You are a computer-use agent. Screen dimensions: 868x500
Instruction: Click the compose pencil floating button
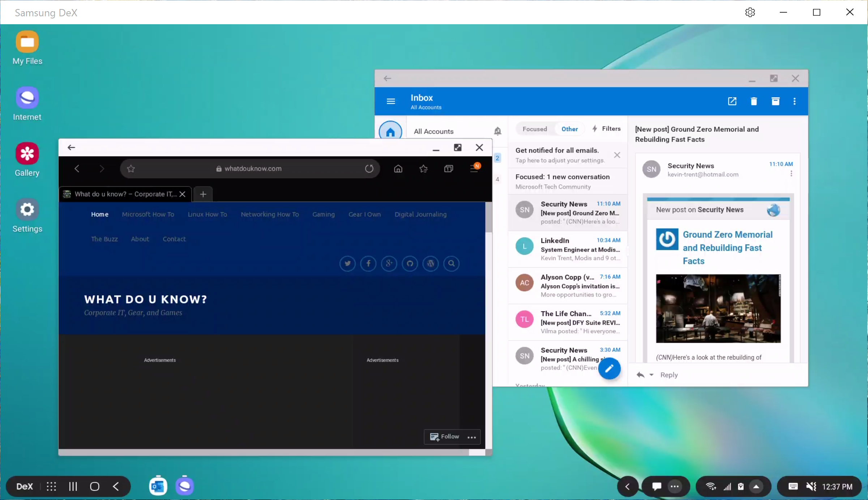click(x=609, y=368)
